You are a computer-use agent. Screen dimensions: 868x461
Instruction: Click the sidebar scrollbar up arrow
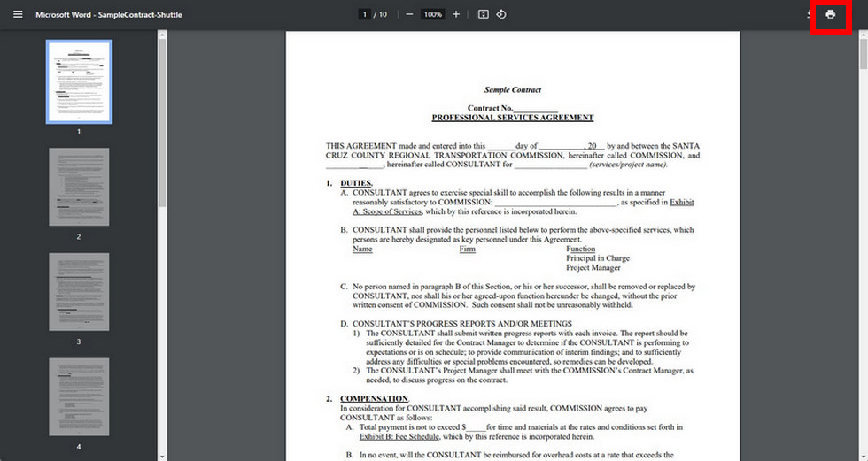pyautogui.click(x=162, y=35)
